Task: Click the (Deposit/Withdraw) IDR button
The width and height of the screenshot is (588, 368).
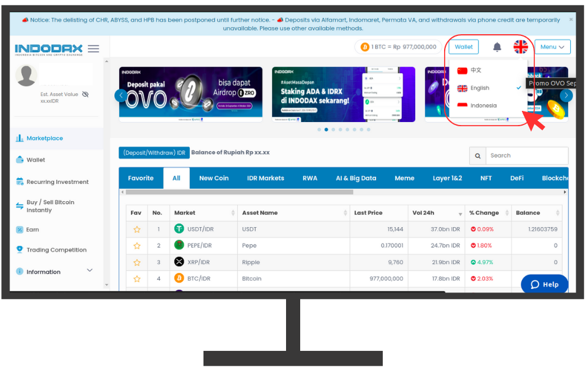Action: tap(154, 152)
